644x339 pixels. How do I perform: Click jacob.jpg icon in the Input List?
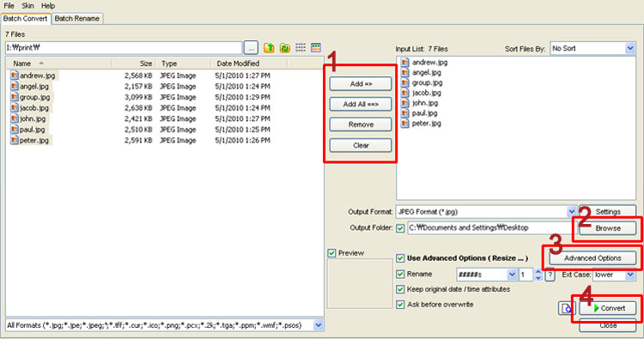pos(405,93)
